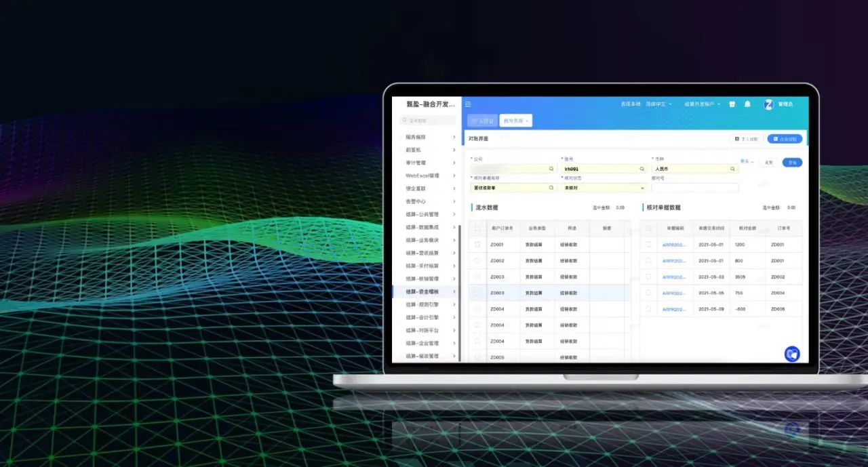
Task: Expand the 告警中心 menu chevron
Action: tap(454, 201)
